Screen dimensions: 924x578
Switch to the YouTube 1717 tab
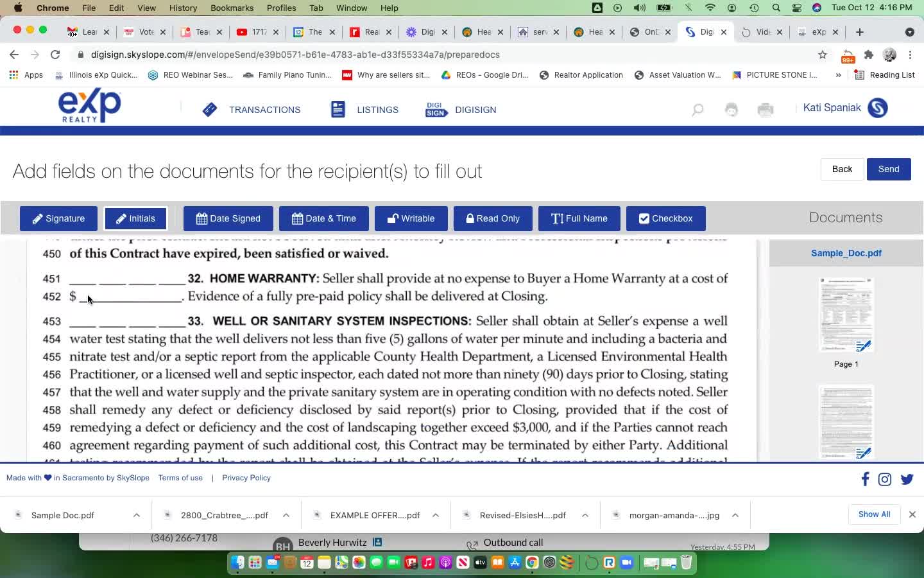tap(257, 32)
